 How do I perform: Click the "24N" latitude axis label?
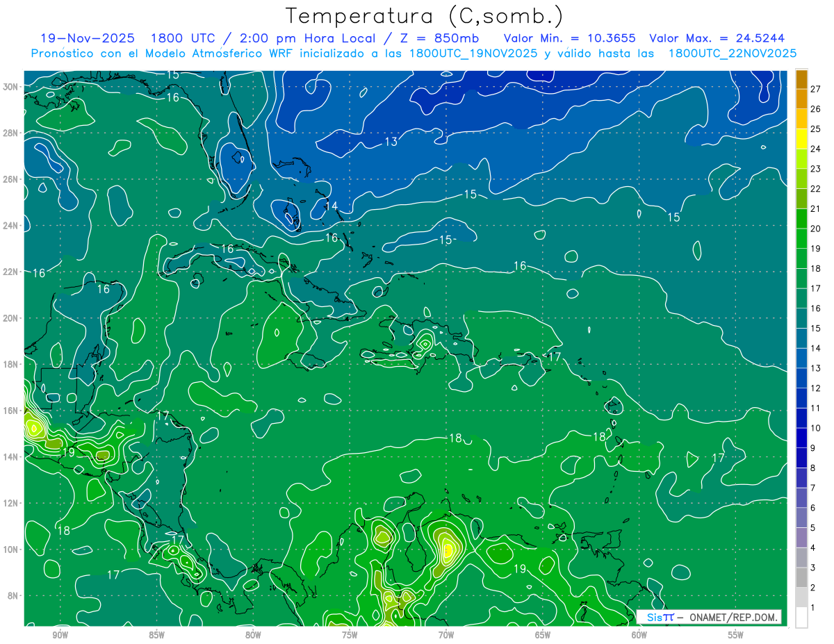click(x=10, y=226)
